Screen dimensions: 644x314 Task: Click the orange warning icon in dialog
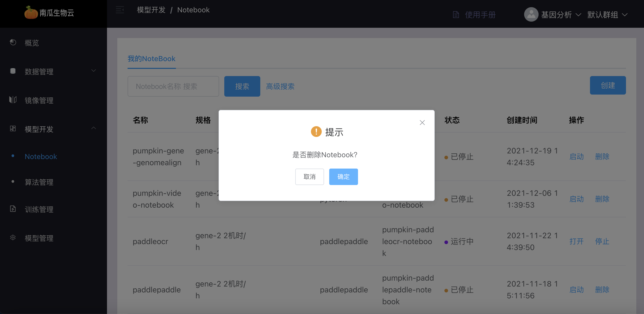[x=316, y=132]
